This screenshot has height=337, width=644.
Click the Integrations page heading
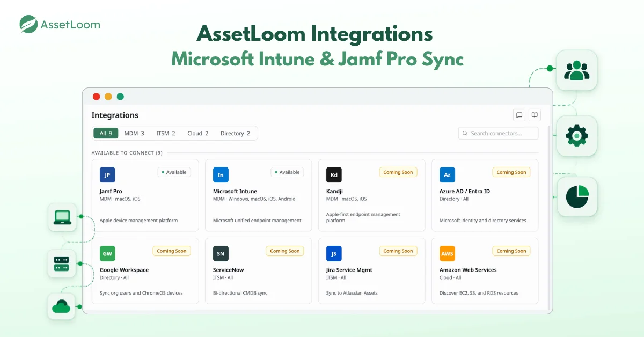115,115
